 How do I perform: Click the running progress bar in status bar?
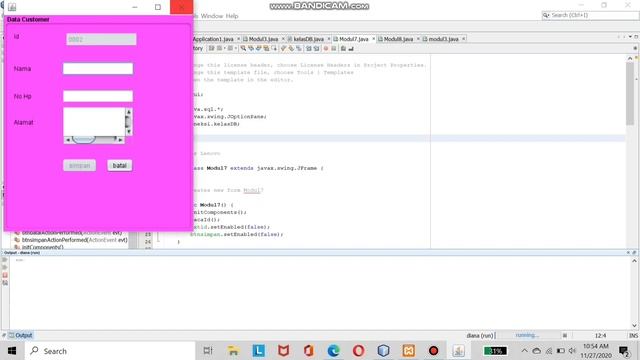click(x=527, y=336)
